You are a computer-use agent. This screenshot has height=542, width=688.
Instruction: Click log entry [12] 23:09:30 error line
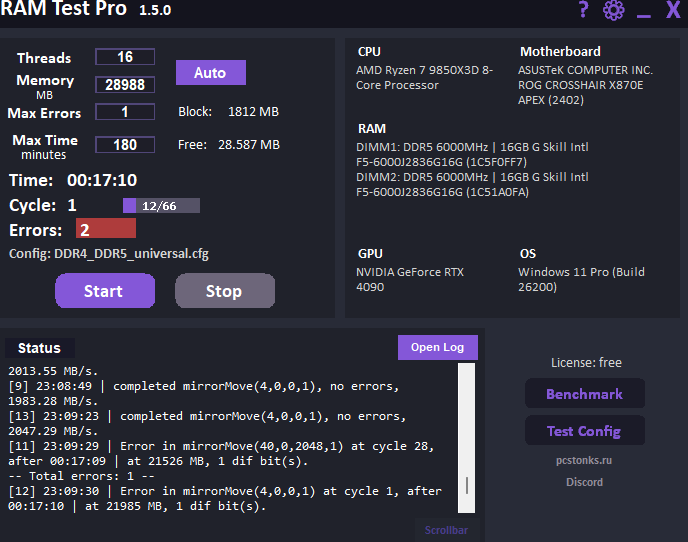tap(225, 499)
